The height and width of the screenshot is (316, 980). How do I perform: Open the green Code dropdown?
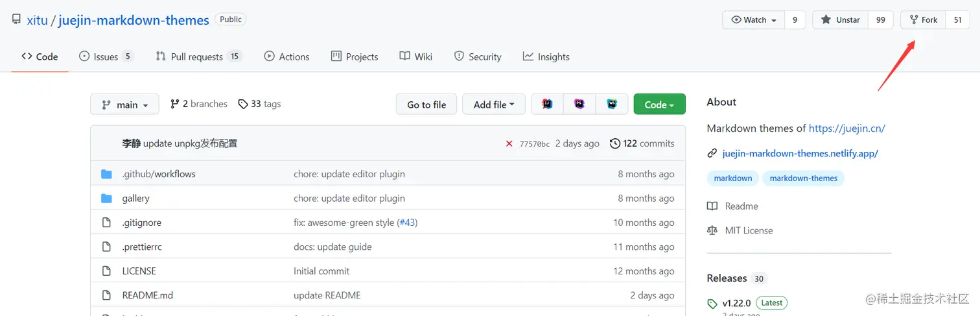click(660, 104)
